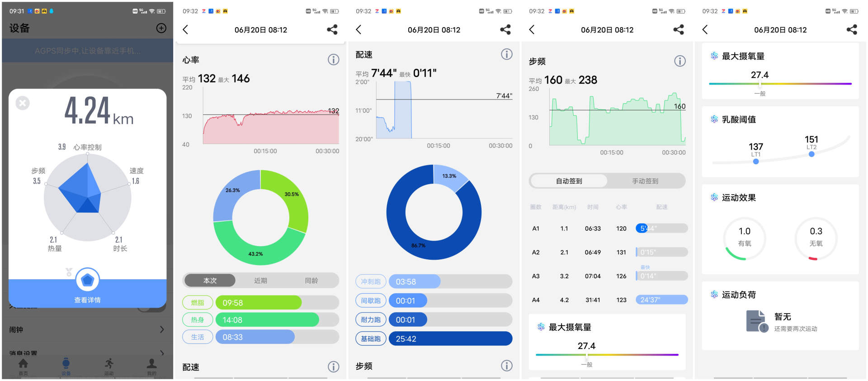Tap the flower icon beside 运动效果
This screenshot has height=381, width=868.
tap(714, 197)
